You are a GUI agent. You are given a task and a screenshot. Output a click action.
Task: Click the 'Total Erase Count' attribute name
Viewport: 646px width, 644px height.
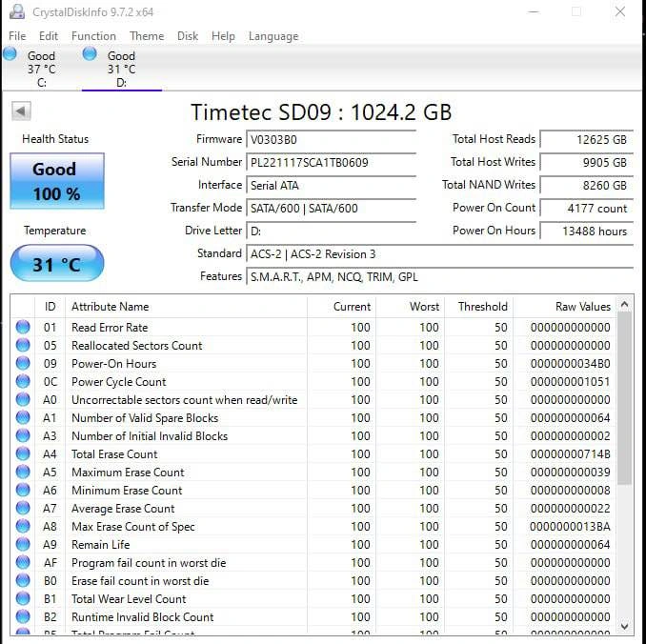click(x=114, y=454)
